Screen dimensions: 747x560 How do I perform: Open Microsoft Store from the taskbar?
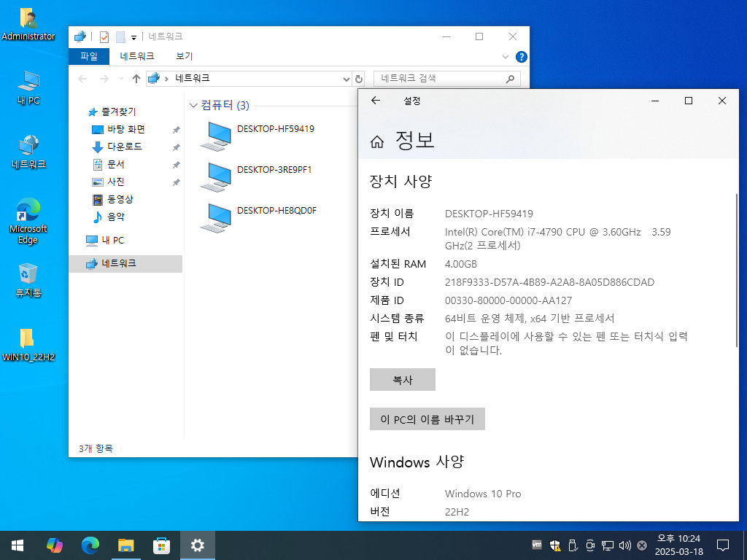click(x=161, y=545)
